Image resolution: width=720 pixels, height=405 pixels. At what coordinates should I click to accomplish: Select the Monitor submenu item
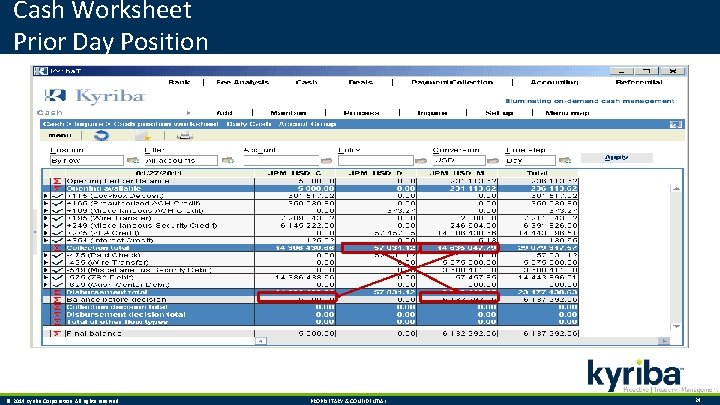(288, 113)
